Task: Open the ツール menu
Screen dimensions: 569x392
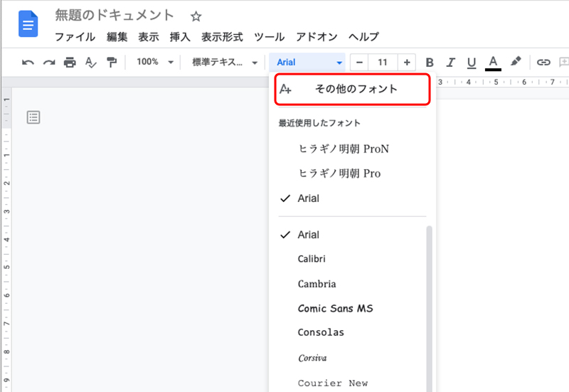Action: [270, 37]
